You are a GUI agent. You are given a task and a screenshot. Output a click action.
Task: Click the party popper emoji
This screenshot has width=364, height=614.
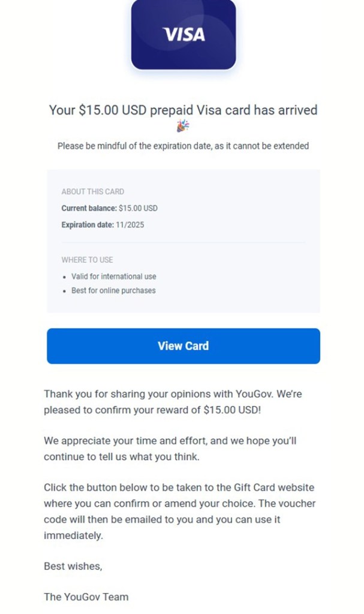point(183,125)
